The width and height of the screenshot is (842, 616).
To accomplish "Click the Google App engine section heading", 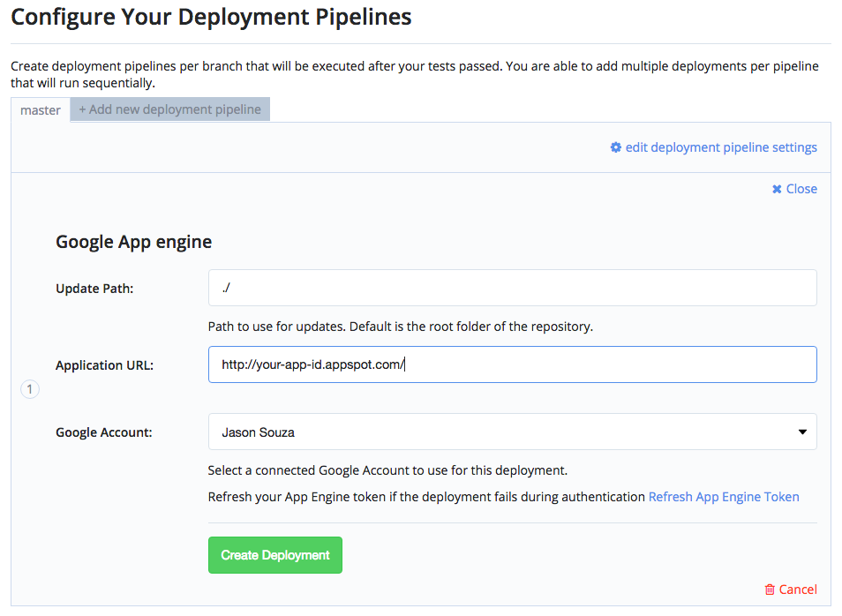I will pyautogui.click(x=133, y=242).
